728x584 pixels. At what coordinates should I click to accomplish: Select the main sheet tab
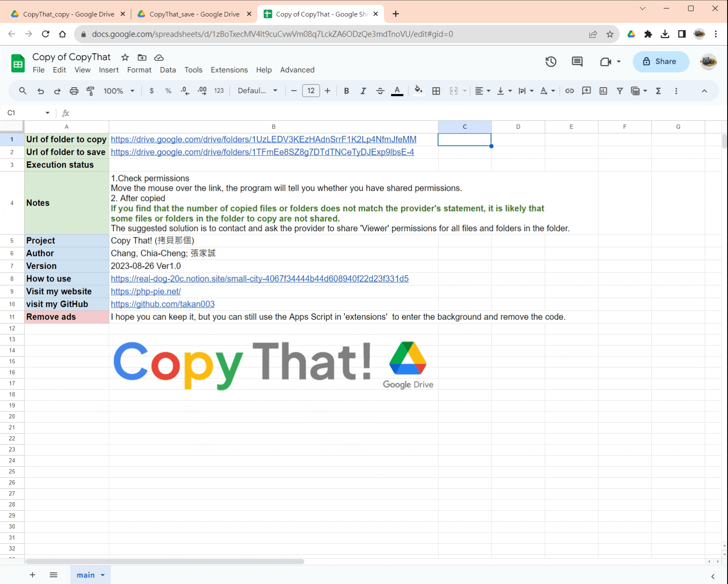click(90, 575)
